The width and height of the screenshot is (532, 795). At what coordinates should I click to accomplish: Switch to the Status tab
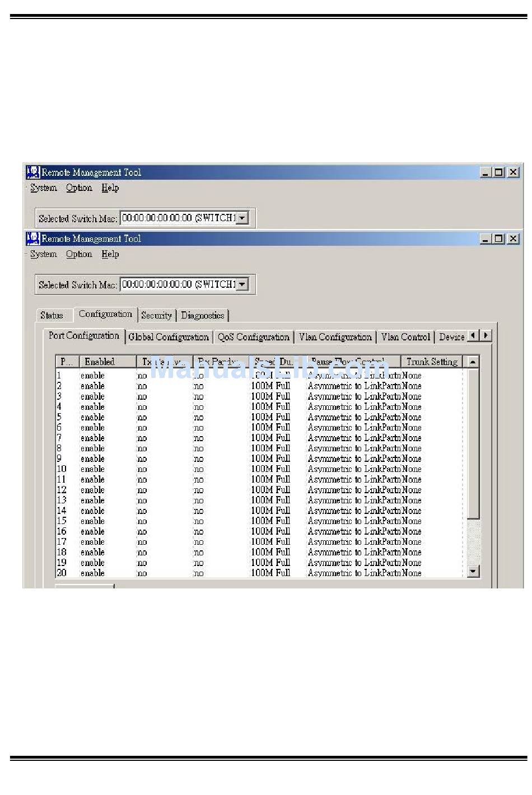pos(52,316)
